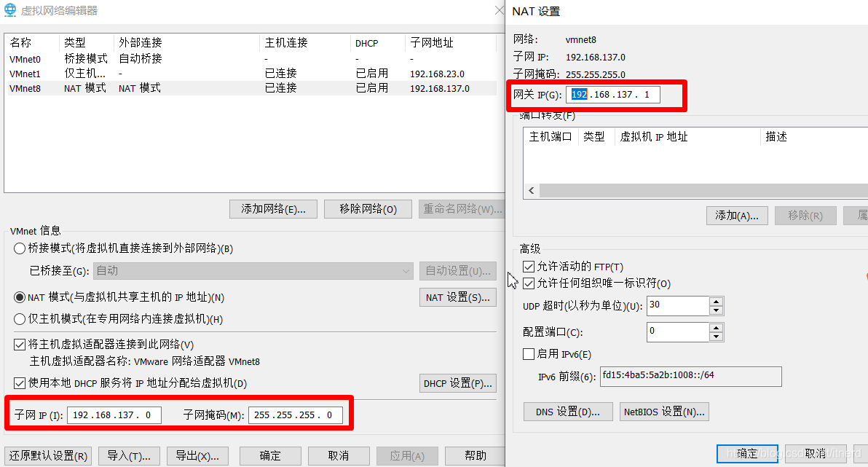Toggle 将主机虚拟适配器连接到此网络 checkbox

tap(20, 345)
